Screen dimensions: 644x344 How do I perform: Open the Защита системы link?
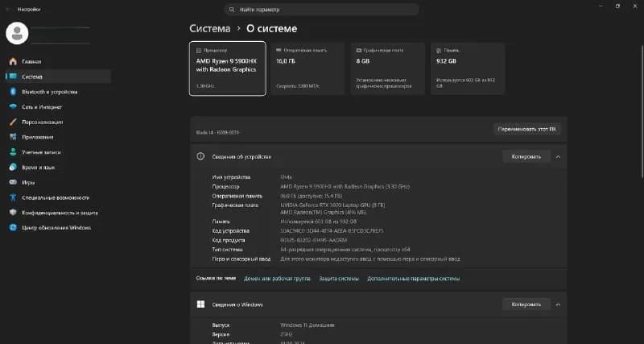339,279
